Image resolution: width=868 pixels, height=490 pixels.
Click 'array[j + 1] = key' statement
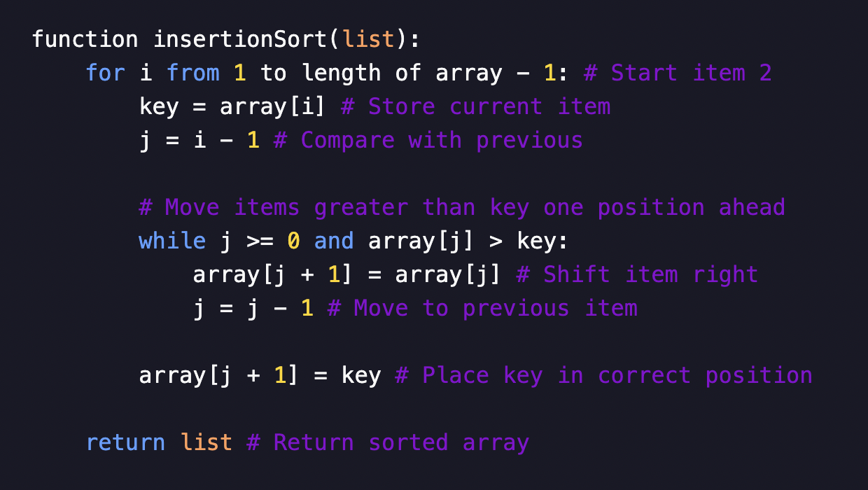click(260, 375)
